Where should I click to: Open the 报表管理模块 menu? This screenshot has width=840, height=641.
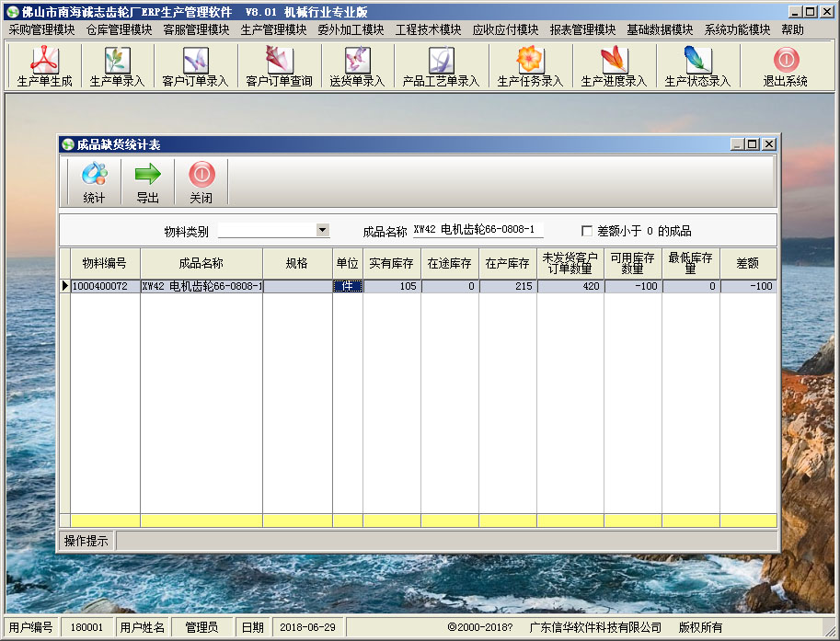pyautogui.click(x=582, y=29)
